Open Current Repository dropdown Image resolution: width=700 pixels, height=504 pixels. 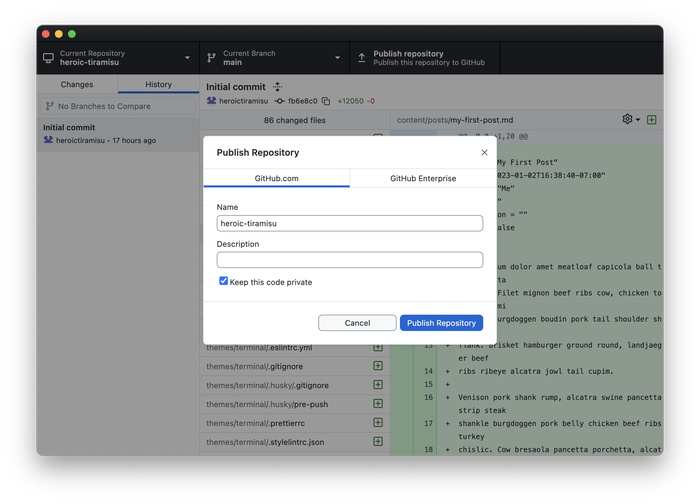click(118, 58)
